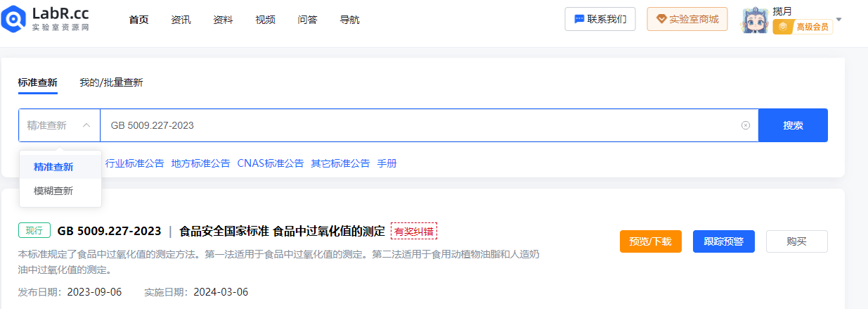The height and width of the screenshot is (309, 868).
Task: Expand the user account dropdown arrow
Action: coord(838,19)
